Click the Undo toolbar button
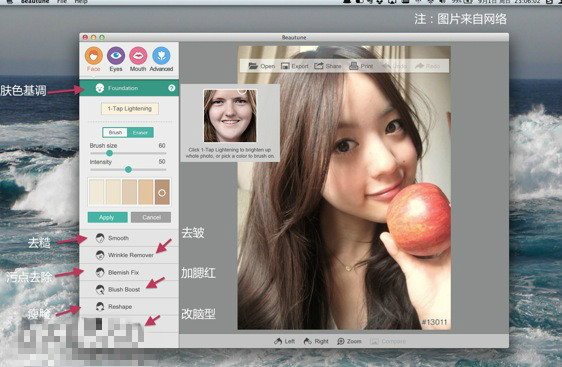 394,66
